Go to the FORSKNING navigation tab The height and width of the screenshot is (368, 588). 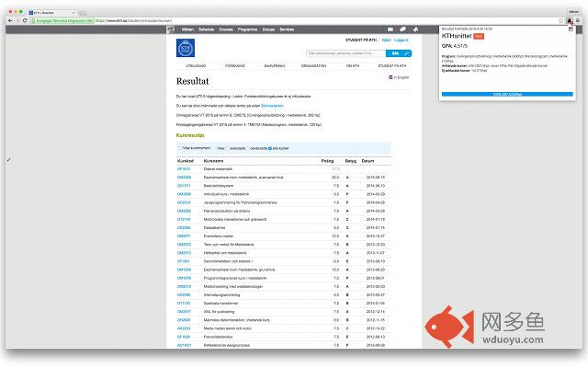[235, 65]
